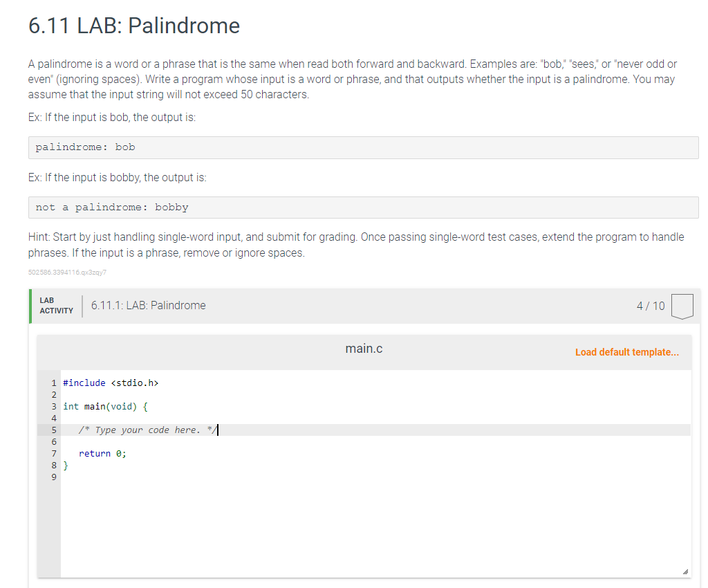
Task: Click the 6.11 LAB Palindrome page heading
Action: click(x=133, y=26)
